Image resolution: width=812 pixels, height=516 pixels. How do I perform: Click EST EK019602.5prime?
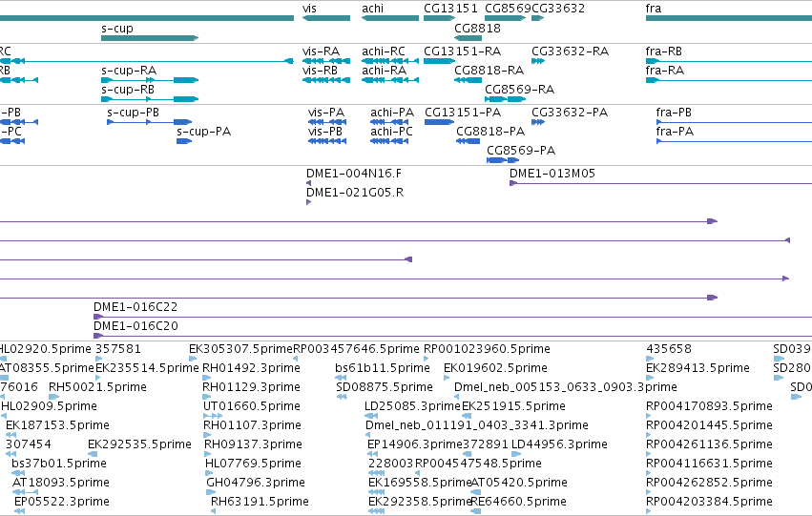tap(447, 378)
